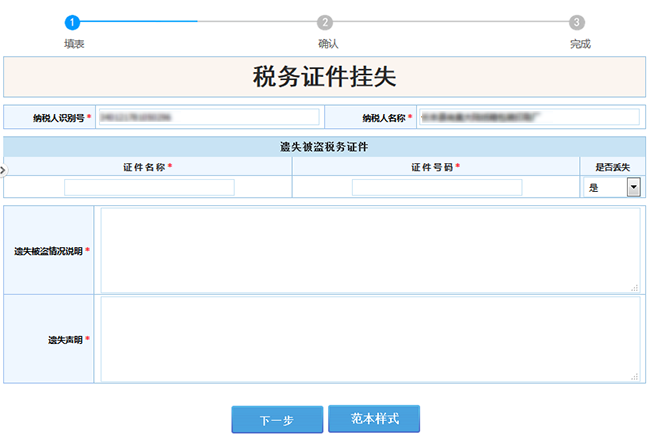Focus the 遗失声明 text area
Viewport: 650px width, 439px height.
370,339
